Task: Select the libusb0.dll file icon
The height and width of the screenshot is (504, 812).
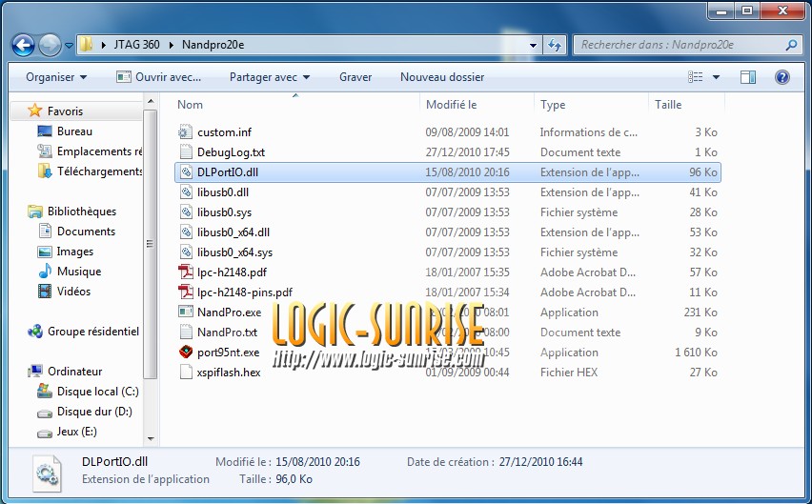Action: pyautogui.click(x=186, y=192)
